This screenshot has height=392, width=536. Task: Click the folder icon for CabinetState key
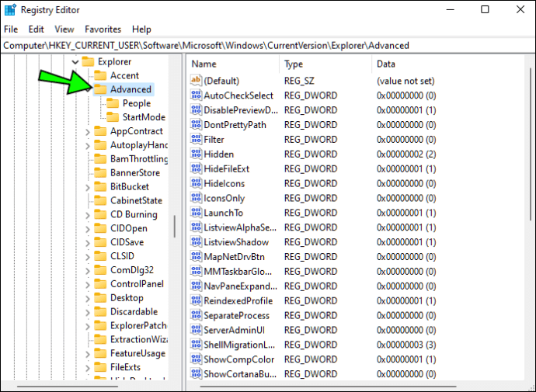point(100,200)
